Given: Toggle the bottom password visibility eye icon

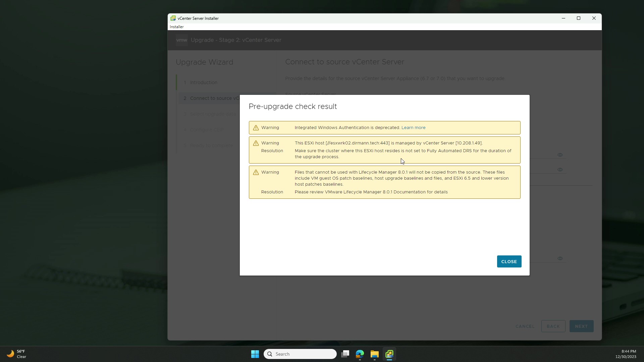Looking at the screenshot, I should click(560, 258).
